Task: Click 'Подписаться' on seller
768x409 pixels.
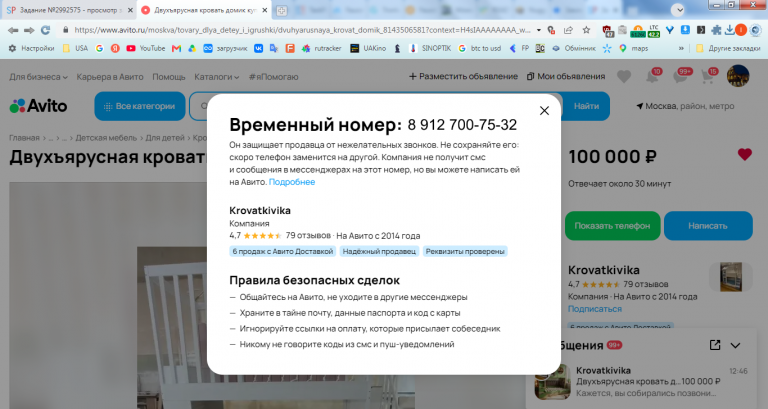Action: click(595, 309)
